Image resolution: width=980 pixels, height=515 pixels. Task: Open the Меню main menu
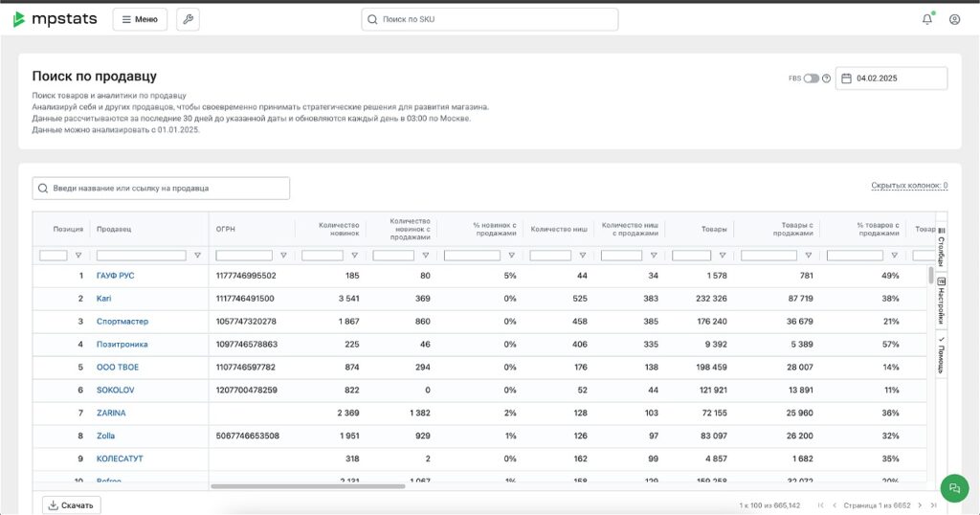[140, 19]
